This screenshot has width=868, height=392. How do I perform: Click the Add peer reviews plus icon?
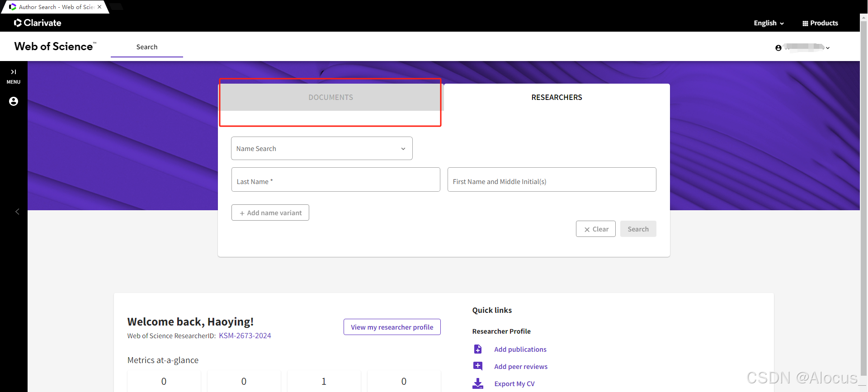[478, 366]
